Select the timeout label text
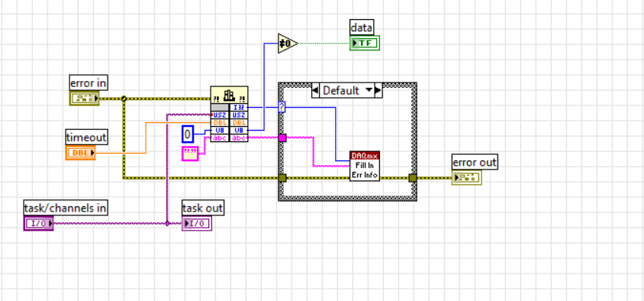The height and width of the screenshot is (301, 644). (87, 137)
